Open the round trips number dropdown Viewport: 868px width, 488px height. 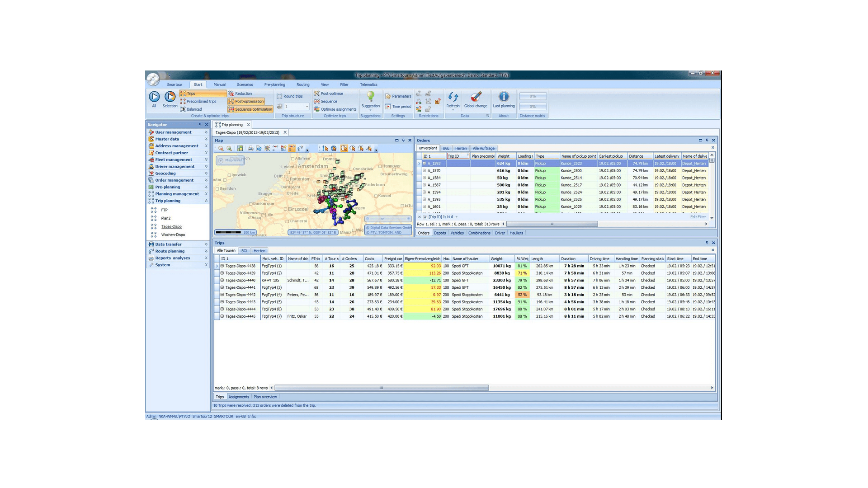(307, 107)
